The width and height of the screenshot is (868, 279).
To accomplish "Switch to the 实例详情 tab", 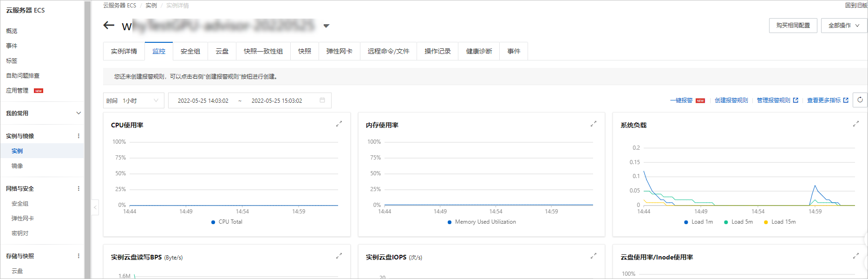I will (x=124, y=51).
